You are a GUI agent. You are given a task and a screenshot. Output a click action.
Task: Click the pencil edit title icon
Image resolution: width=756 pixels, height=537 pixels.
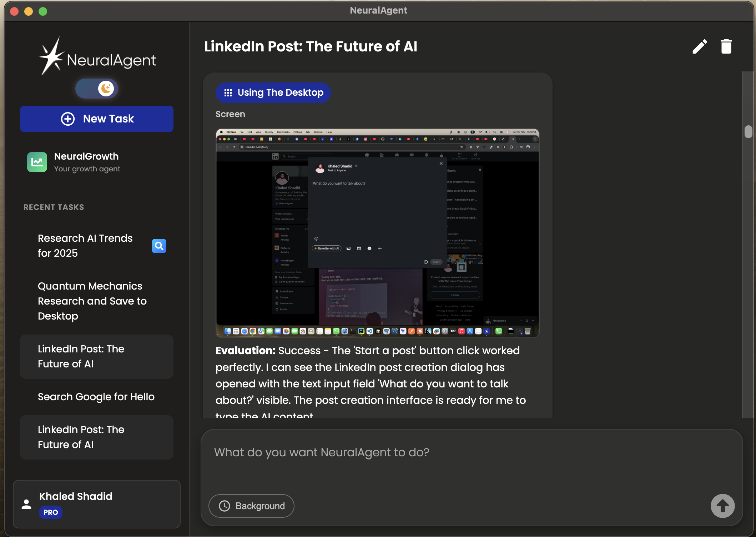pyautogui.click(x=700, y=46)
